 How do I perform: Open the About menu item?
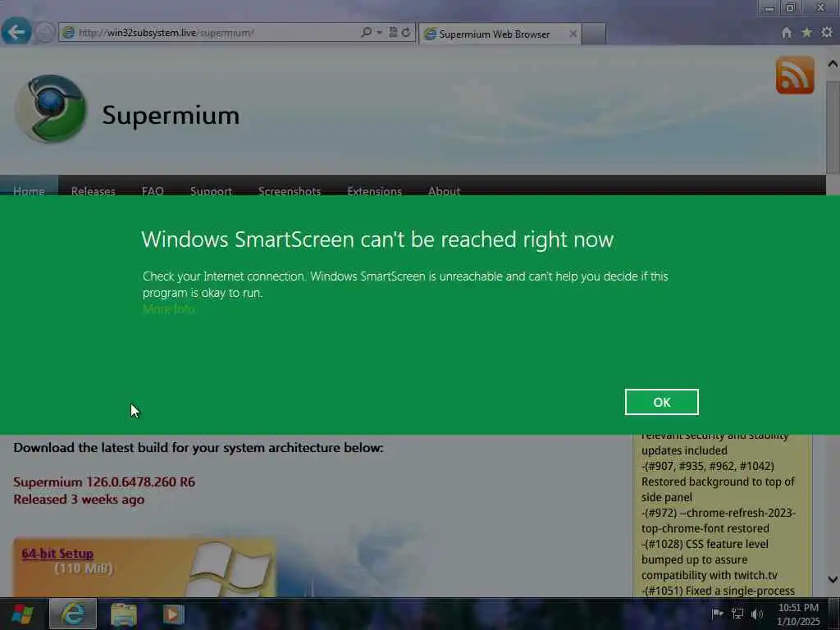(x=444, y=190)
